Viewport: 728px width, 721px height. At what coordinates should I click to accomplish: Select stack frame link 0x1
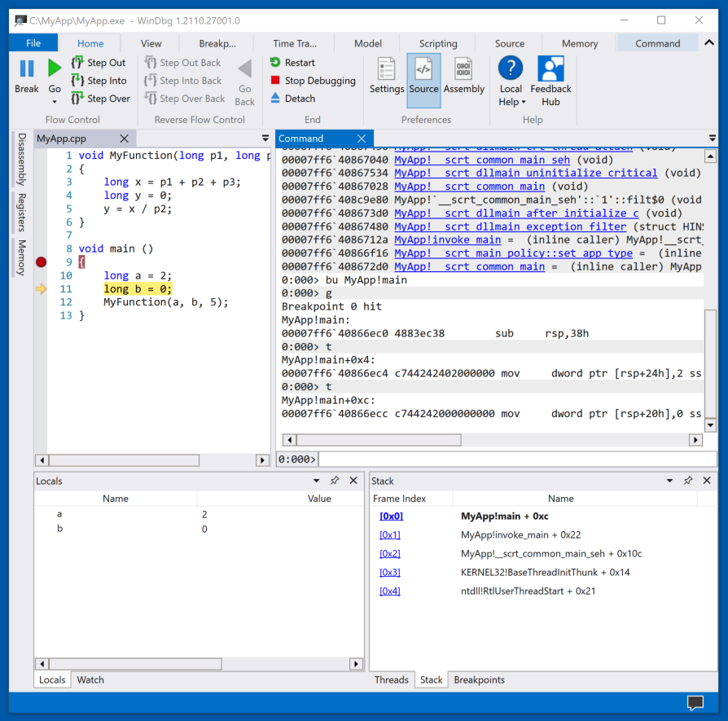click(x=390, y=535)
